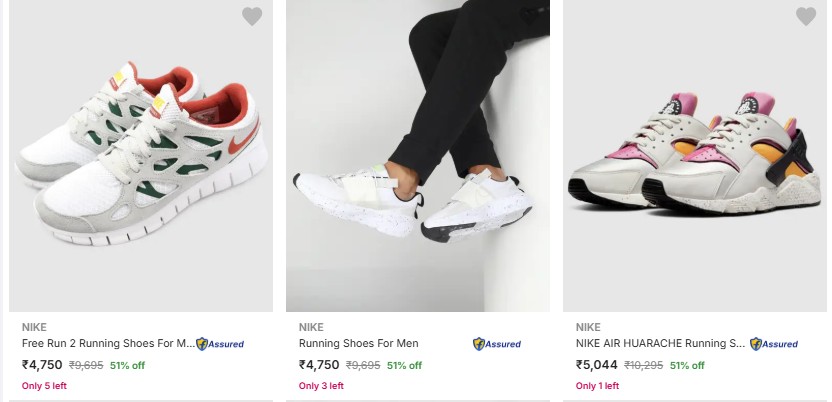The height and width of the screenshot is (402, 832).
Task: Click NIKE brand label above Air Huarache title
Action: 588,326
